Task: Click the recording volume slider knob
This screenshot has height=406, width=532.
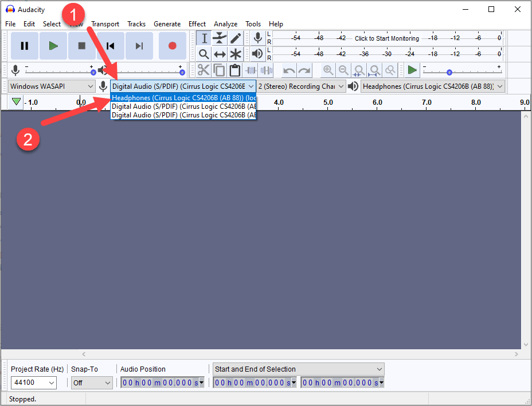Action: point(93,73)
